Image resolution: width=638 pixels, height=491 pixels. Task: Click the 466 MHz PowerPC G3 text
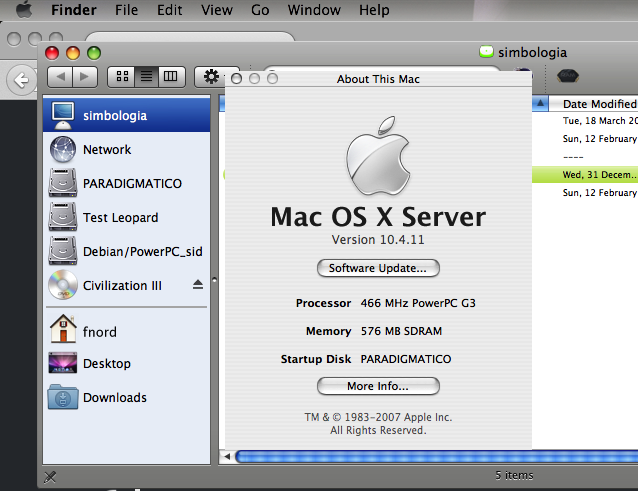tap(418, 303)
